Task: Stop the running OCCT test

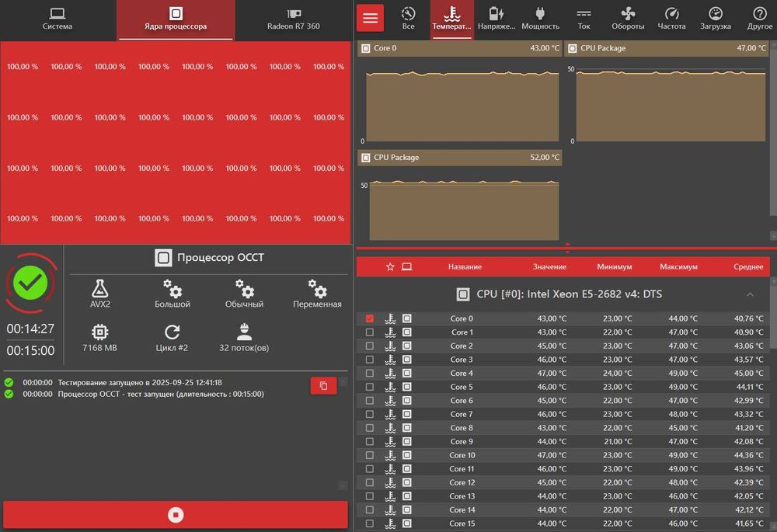Action: [x=176, y=515]
